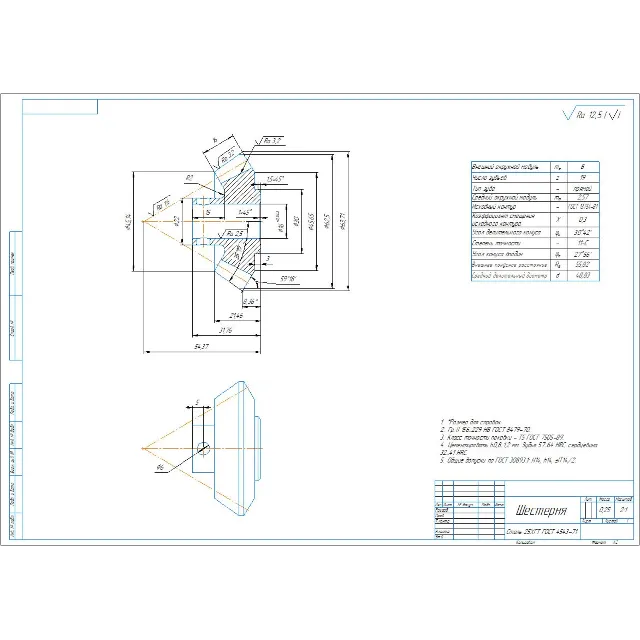Select the chamfer dimension "1,5×45°"

pyautogui.click(x=275, y=179)
